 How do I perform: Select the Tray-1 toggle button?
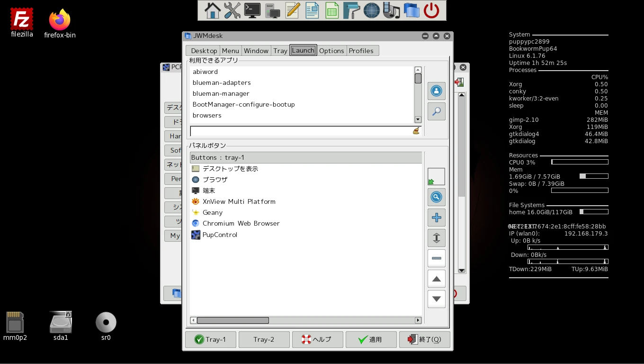pyautogui.click(x=210, y=339)
